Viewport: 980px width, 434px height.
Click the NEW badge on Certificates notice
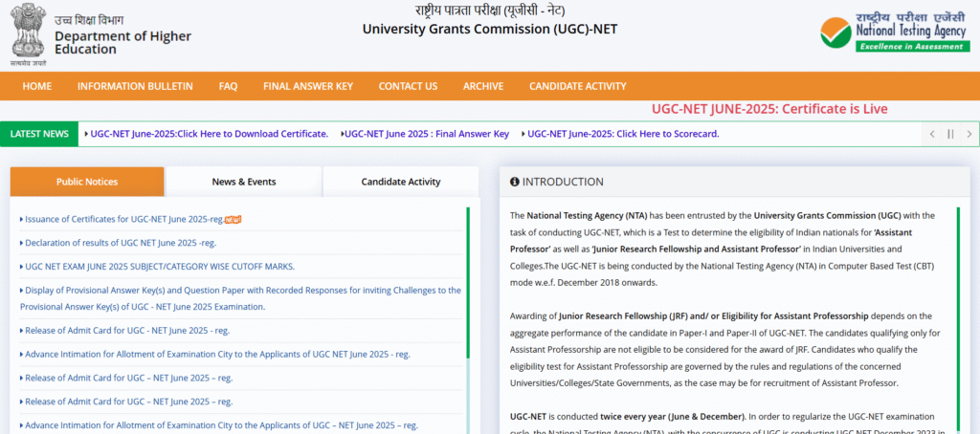click(x=233, y=219)
